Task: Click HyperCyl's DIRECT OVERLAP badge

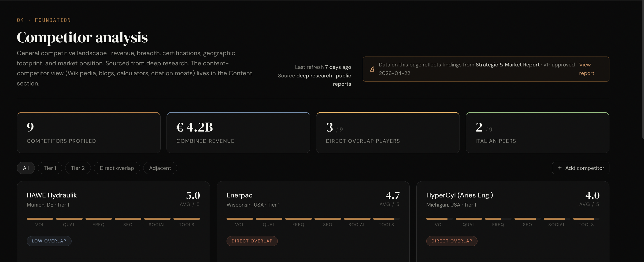Action: [452, 241]
